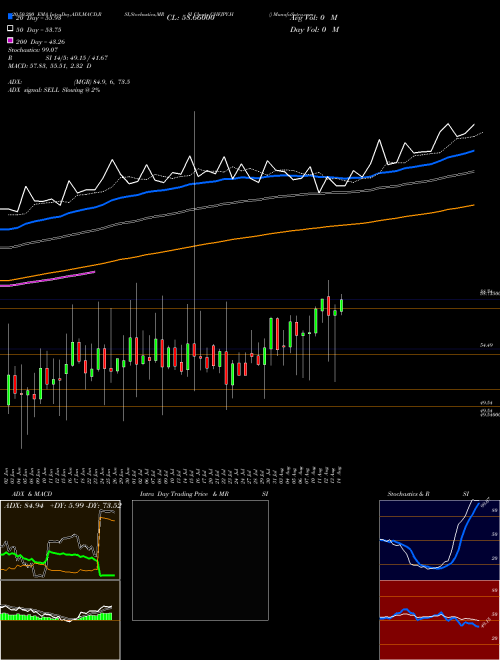
Task: Click the MACD values readout
Action: pos(50,66)
